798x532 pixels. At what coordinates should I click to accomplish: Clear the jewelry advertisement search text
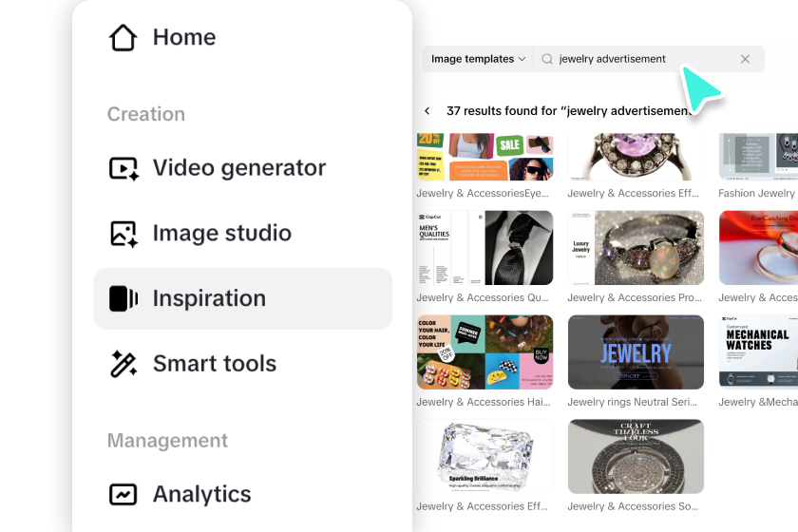(745, 59)
